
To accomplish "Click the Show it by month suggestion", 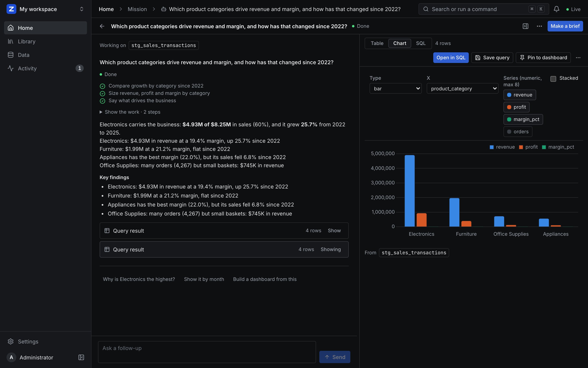I will click(204, 279).
